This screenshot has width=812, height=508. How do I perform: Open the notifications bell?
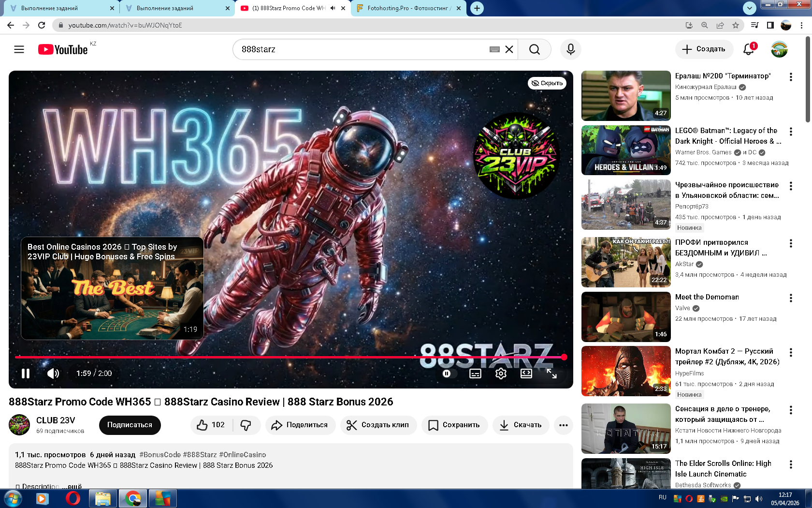(x=748, y=49)
